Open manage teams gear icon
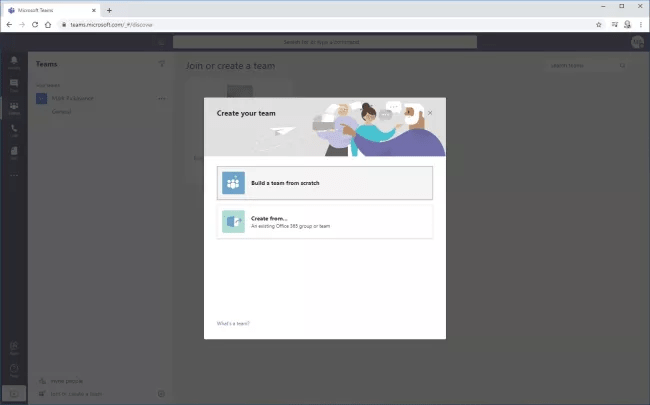 pos(162,394)
